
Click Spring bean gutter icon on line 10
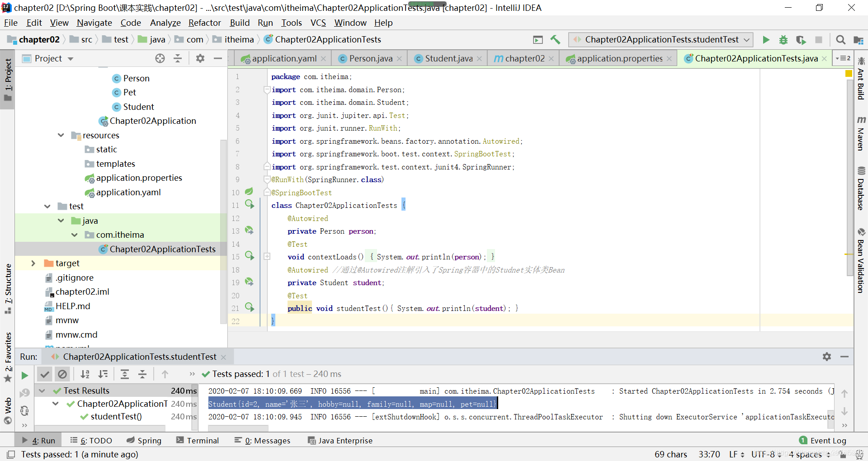[249, 192]
